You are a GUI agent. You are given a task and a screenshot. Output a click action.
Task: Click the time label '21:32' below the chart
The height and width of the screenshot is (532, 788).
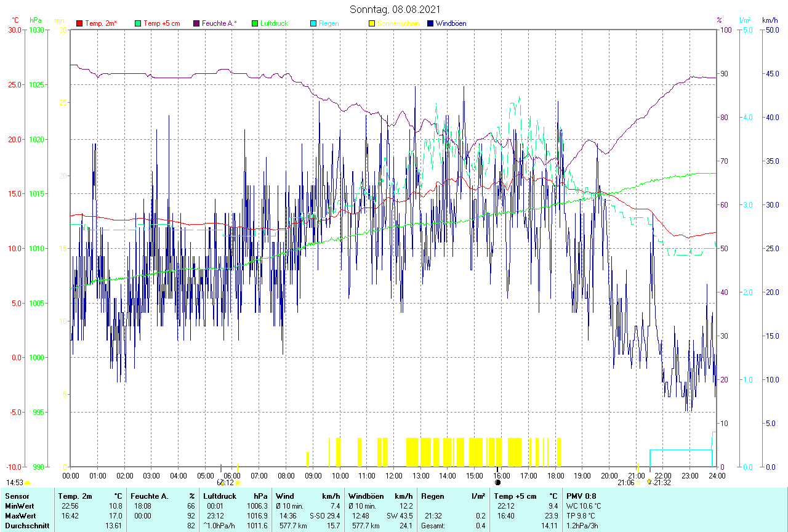[x=662, y=483]
